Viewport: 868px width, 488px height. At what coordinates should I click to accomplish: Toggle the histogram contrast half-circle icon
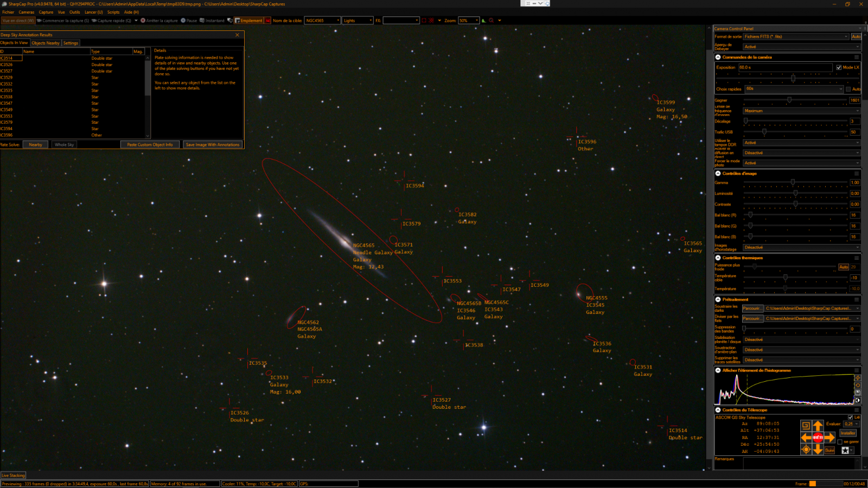pyautogui.click(x=858, y=400)
